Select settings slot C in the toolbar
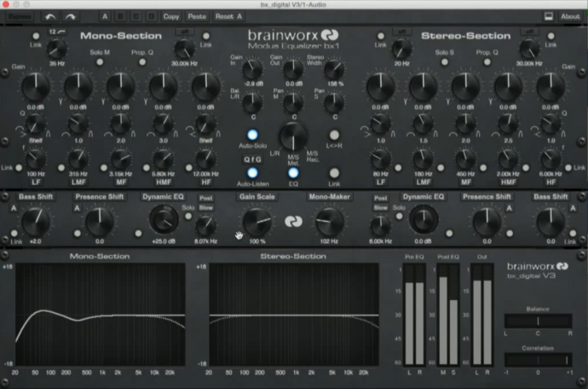 tap(135, 16)
